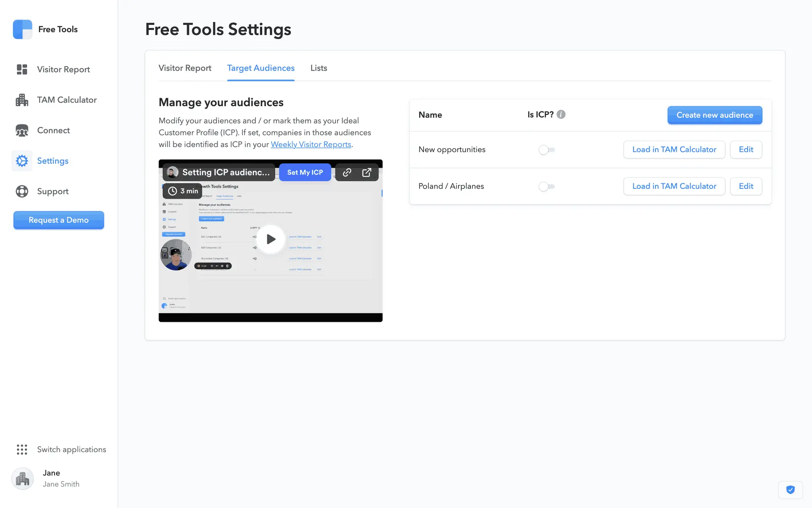This screenshot has height=508, width=812.
Task: Switch to Visitor Report tab
Action: (x=185, y=68)
